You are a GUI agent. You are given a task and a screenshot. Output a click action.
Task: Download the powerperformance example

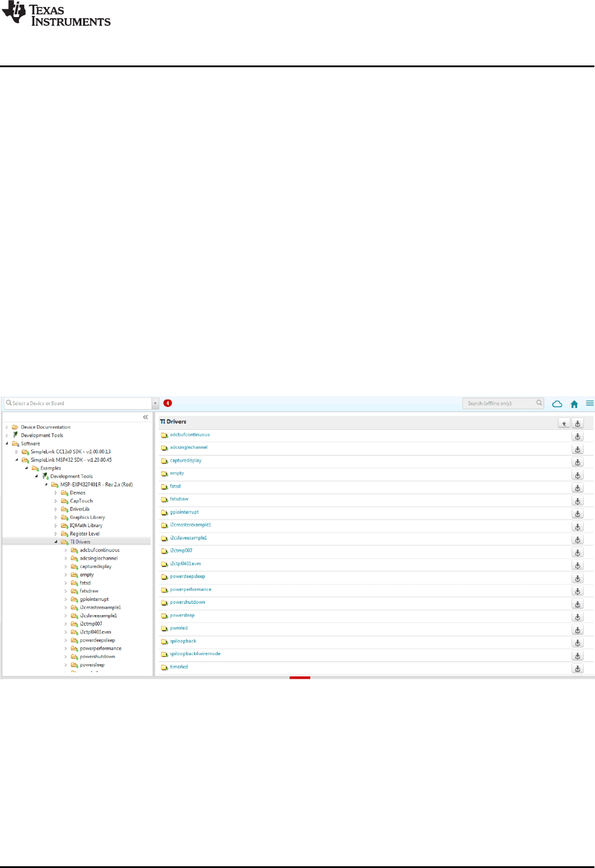578,591
